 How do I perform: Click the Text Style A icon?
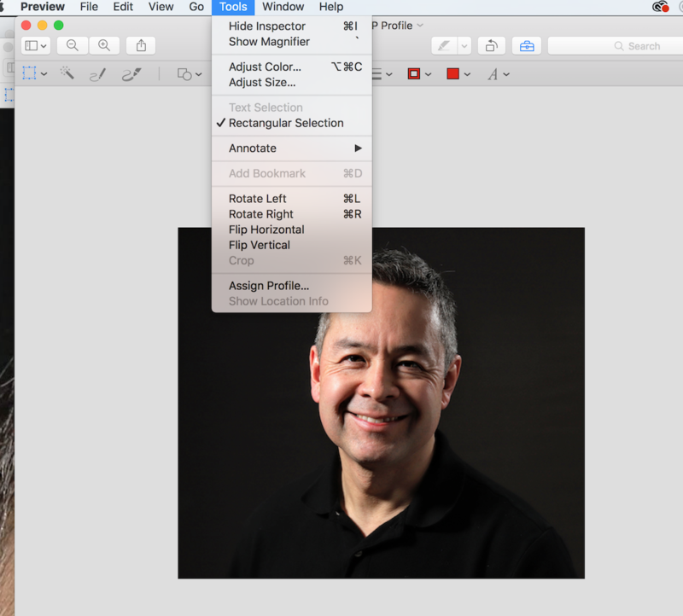point(493,74)
